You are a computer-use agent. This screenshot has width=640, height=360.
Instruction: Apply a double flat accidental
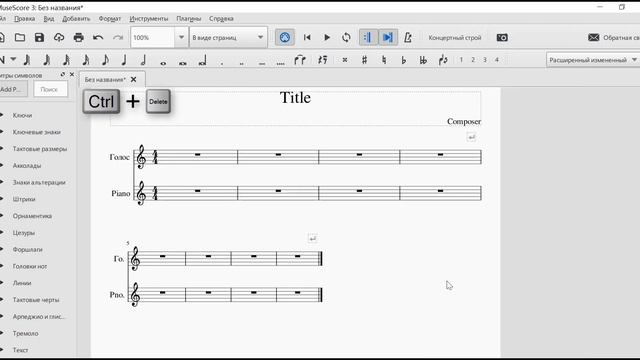coord(423,60)
